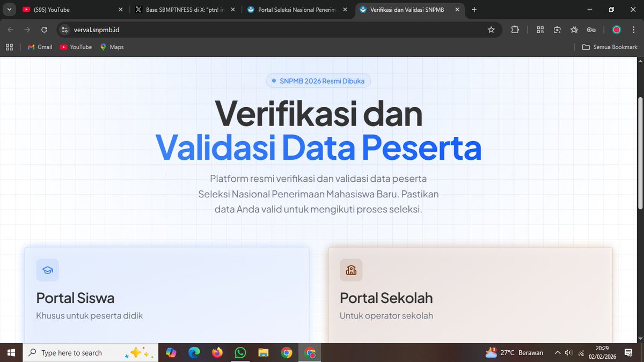Open File Explorer from the taskbar
This screenshot has height=362, width=644.
264,353
